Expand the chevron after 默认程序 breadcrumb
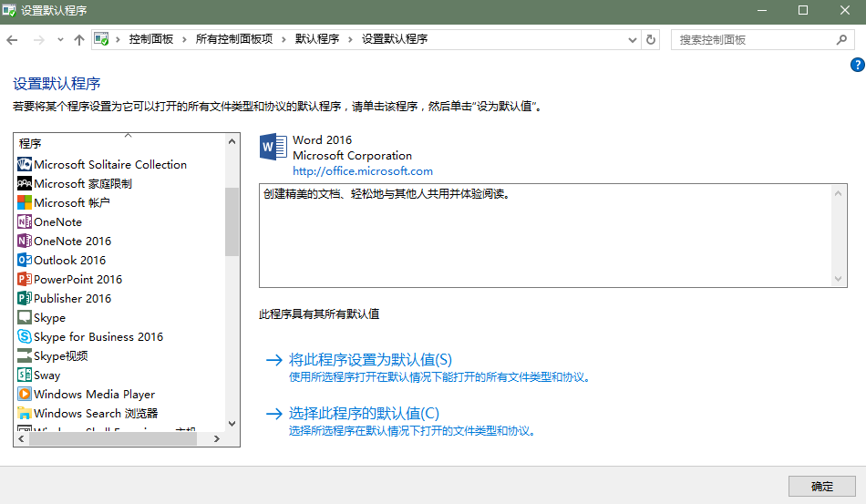This screenshot has height=504, width=866. [x=350, y=39]
